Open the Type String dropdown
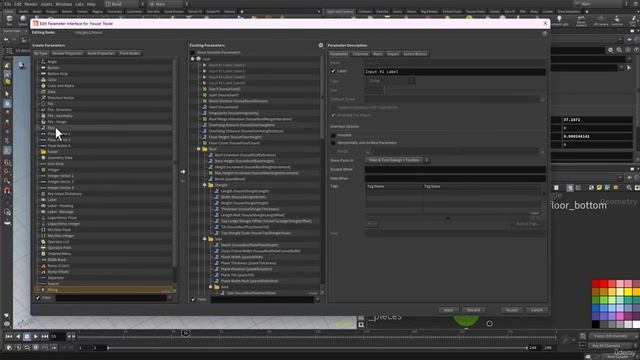The image size is (640, 360). pyautogui.click(x=390, y=81)
